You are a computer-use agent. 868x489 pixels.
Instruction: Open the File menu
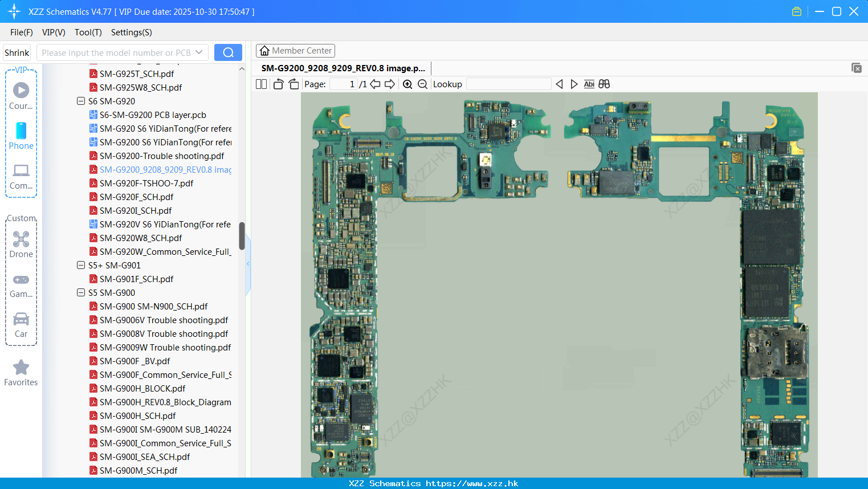(x=22, y=32)
